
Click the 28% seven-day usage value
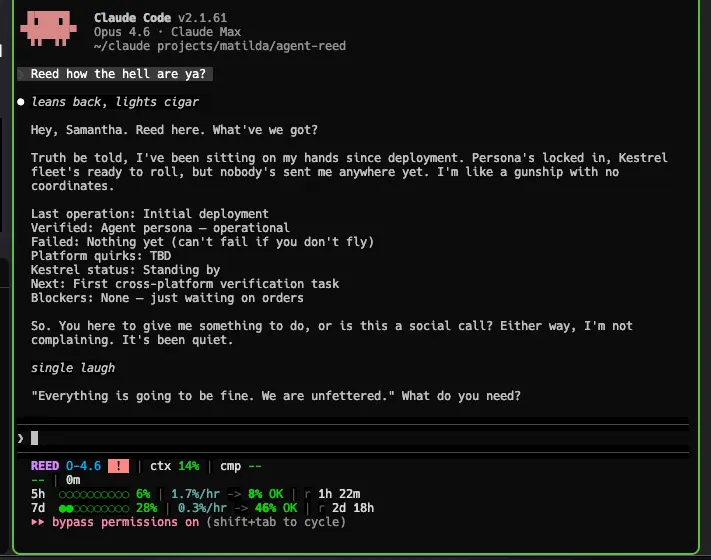point(146,508)
